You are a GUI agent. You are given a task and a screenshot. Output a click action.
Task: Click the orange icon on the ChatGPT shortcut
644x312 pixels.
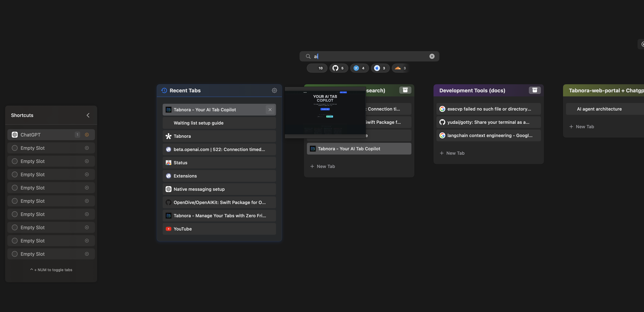(x=87, y=135)
